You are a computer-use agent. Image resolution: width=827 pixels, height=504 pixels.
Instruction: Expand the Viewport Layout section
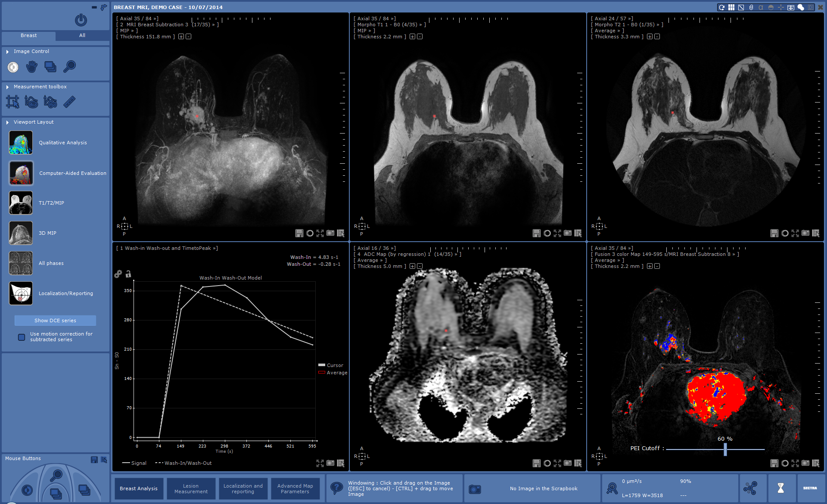click(x=7, y=122)
